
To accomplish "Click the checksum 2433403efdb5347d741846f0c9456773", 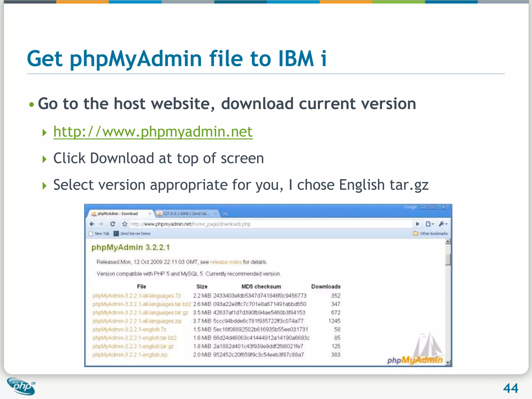I will (260, 296).
